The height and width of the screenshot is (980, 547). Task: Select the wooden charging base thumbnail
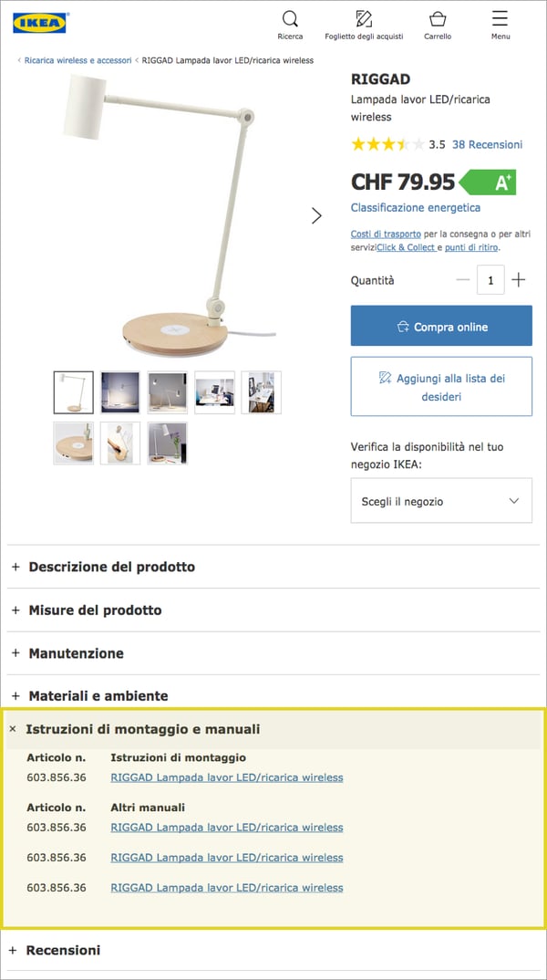(x=73, y=443)
